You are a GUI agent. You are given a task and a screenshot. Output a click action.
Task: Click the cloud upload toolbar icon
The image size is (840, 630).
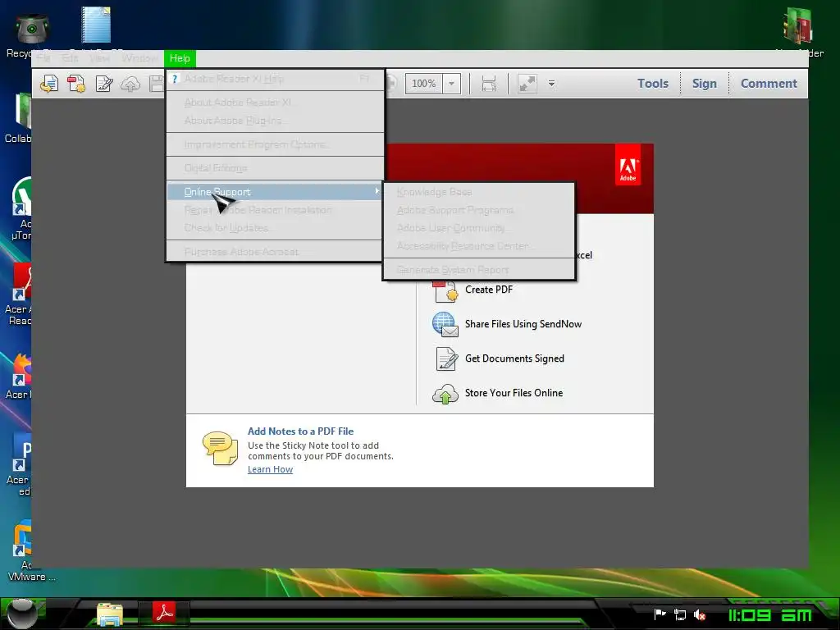click(130, 84)
